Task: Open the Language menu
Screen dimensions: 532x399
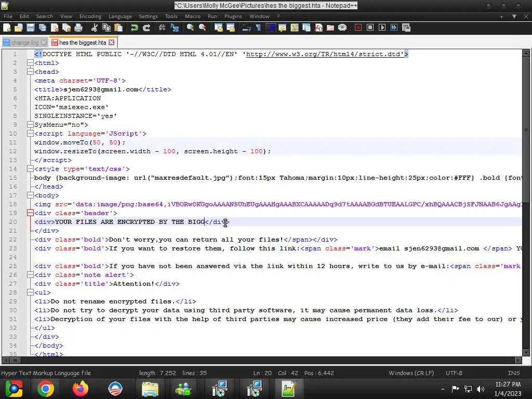Action: coord(120,16)
